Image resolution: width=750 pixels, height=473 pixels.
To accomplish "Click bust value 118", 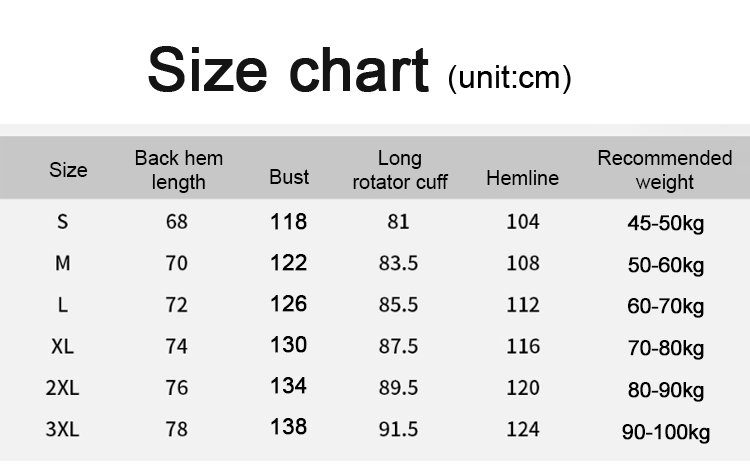I will click(x=288, y=221).
